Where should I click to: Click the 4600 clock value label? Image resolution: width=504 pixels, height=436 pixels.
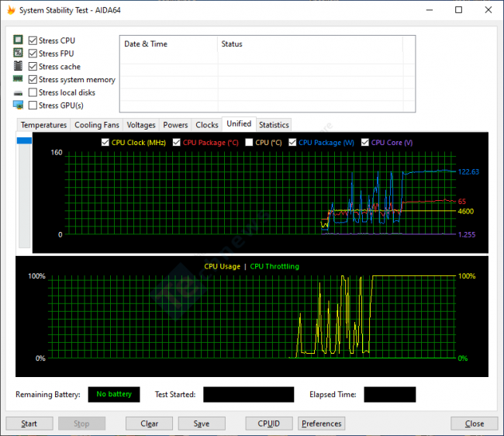pos(466,211)
